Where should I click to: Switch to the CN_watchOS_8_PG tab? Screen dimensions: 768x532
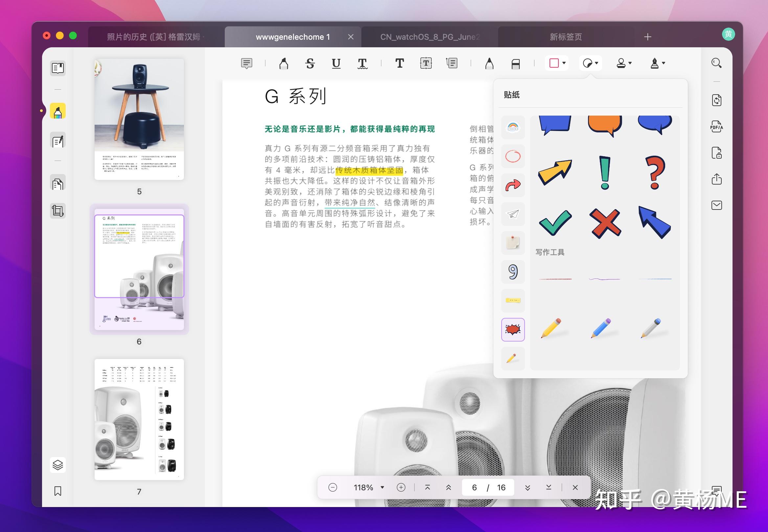(x=430, y=37)
